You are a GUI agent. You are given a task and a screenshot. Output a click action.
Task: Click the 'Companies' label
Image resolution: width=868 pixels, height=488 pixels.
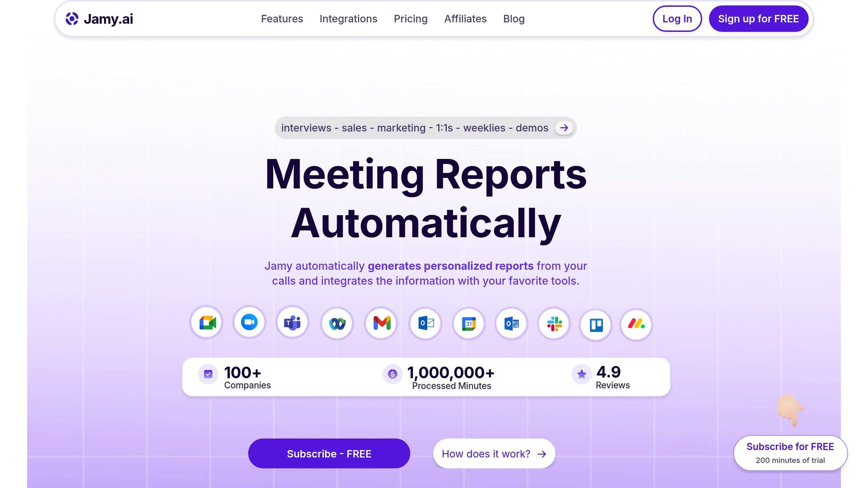pyautogui.click(x=248, y=385)
